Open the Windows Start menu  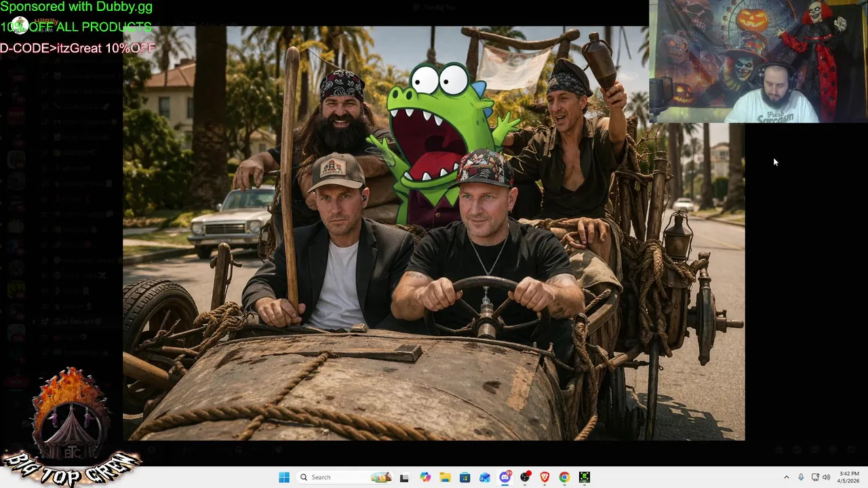click(284, 477)
